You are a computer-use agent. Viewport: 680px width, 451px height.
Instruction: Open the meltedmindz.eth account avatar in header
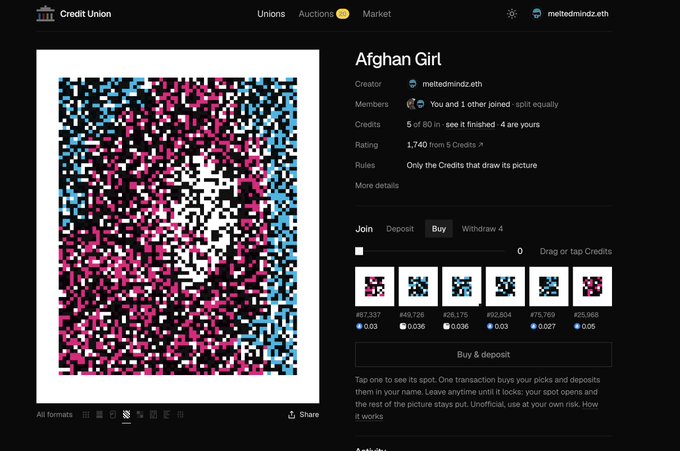pyautogui.click(x=536, y=13)
